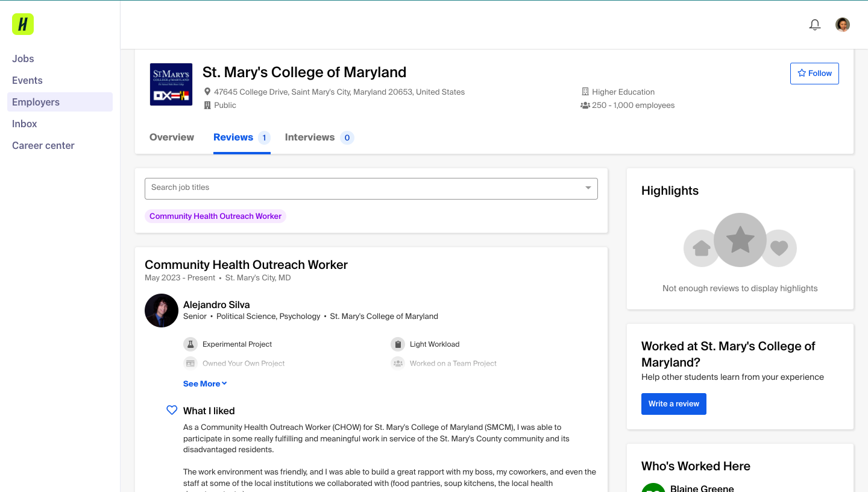Click the St. Mary's College logo

[171, 84]
